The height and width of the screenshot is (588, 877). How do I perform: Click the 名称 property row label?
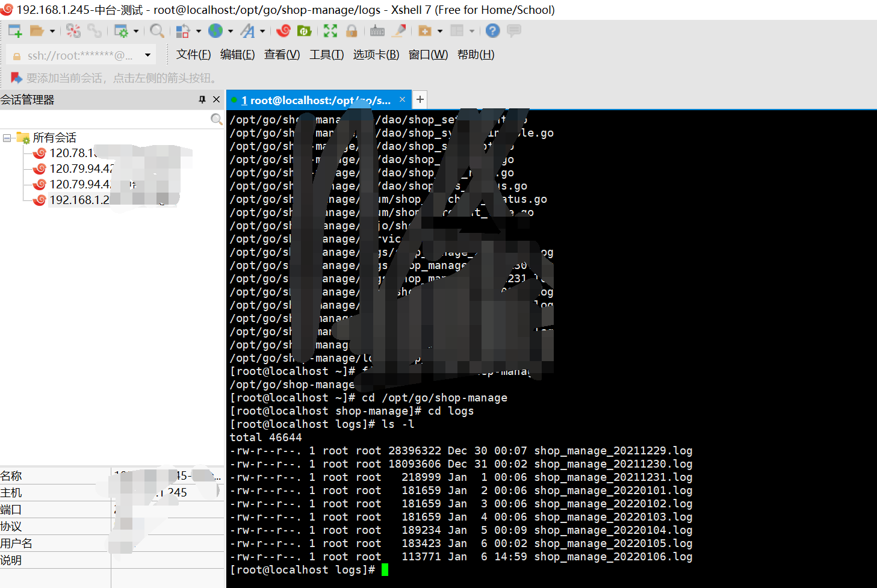pyautogui.click(x=11, y=476)
